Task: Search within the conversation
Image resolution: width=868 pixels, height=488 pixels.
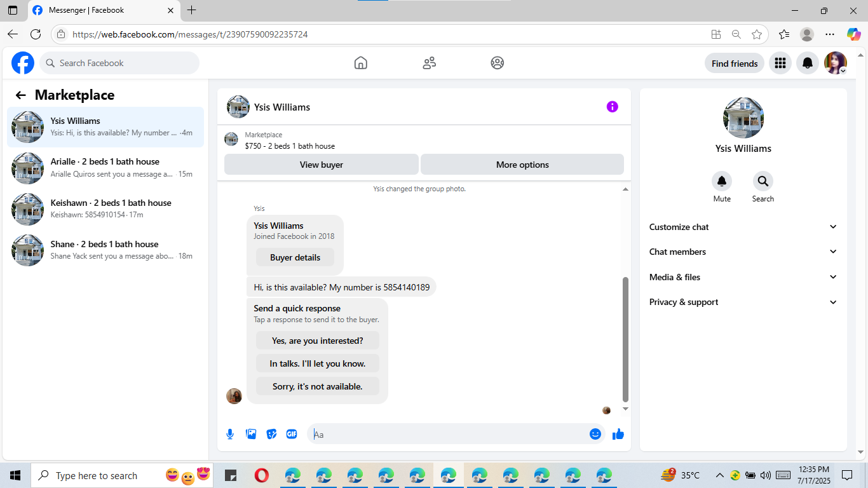Action: pyautogui.click(x=763, y=182)
